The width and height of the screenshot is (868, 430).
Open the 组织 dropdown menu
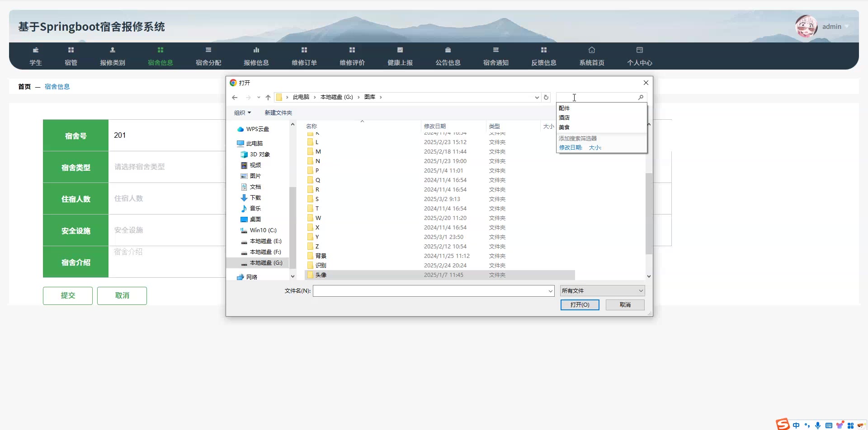click(x=242, y=113)
